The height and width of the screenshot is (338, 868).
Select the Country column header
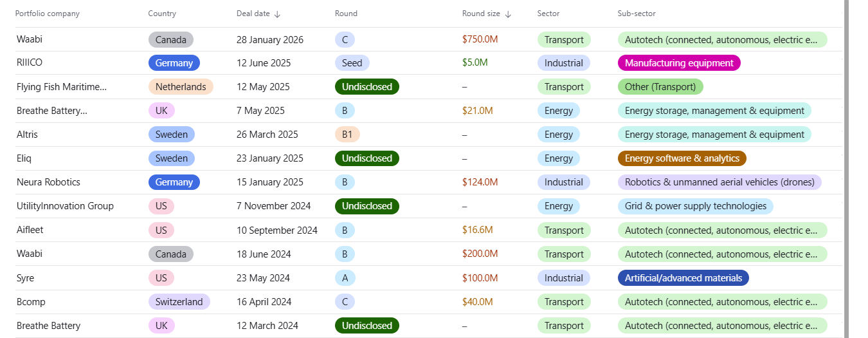(x=161, y=14)
